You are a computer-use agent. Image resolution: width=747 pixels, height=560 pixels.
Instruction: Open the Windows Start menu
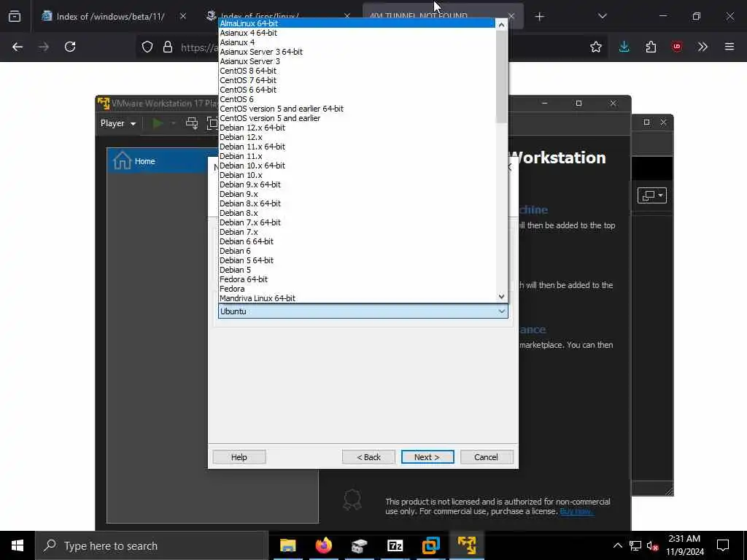click(x=18, y=545)
